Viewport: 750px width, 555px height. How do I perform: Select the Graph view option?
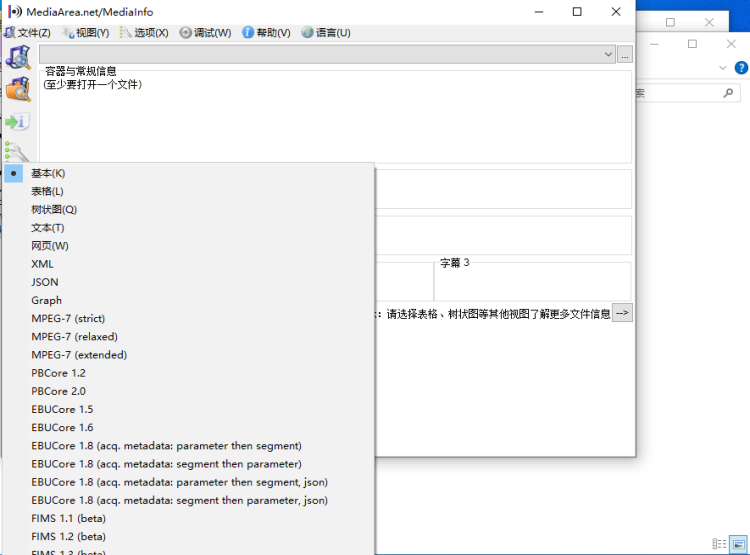tap(188, 300)
